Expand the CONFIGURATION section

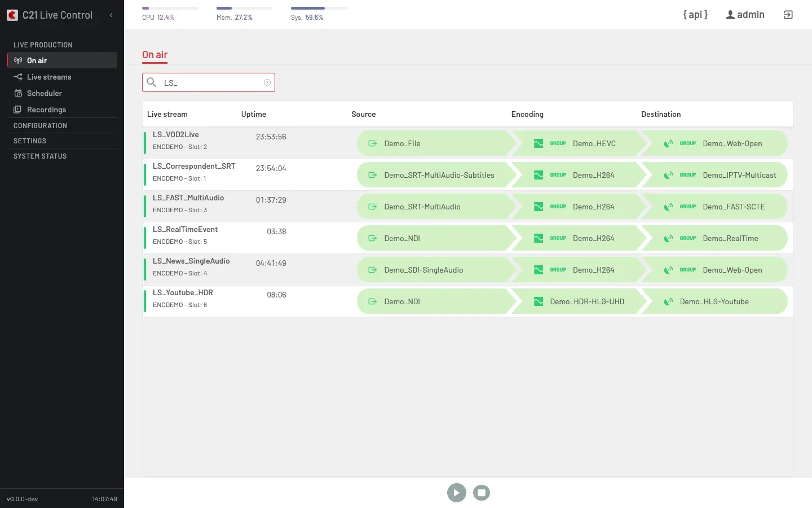point(40,125)
